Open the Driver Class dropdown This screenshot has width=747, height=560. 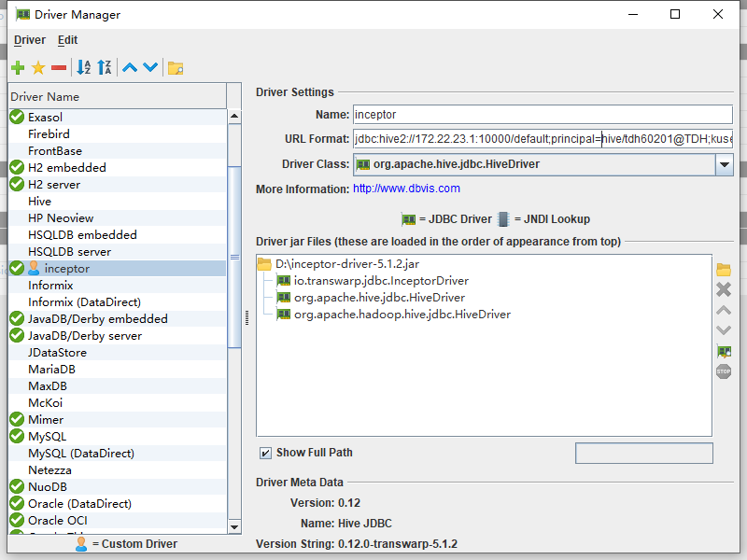[x=725, y=164]
